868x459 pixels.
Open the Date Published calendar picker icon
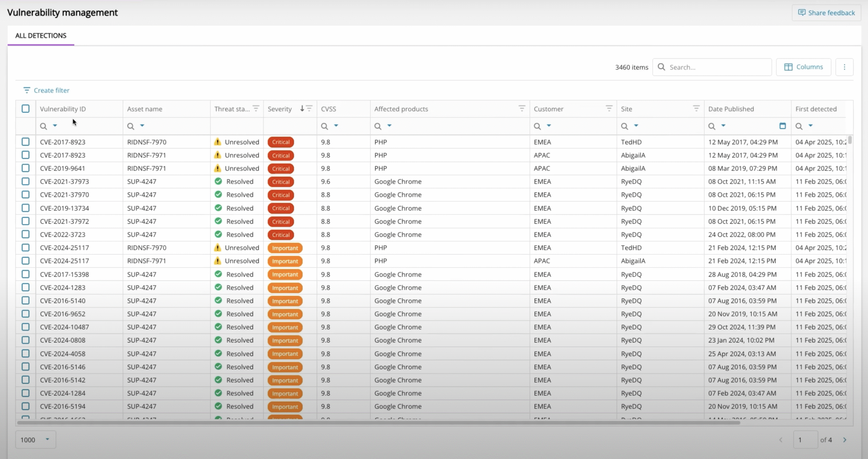[x=783, y=126]
